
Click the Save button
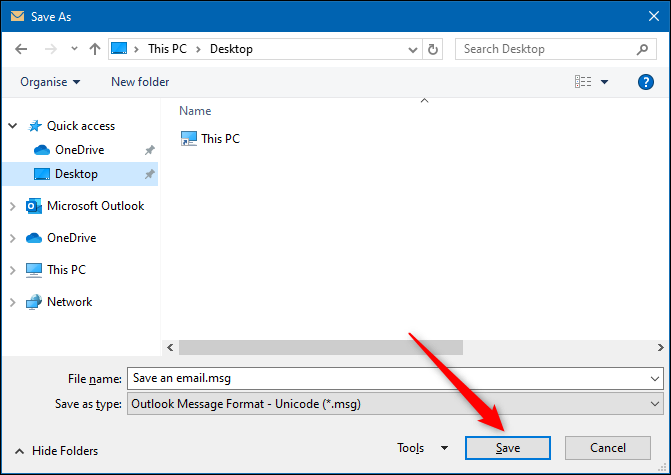tap(508, 448)
